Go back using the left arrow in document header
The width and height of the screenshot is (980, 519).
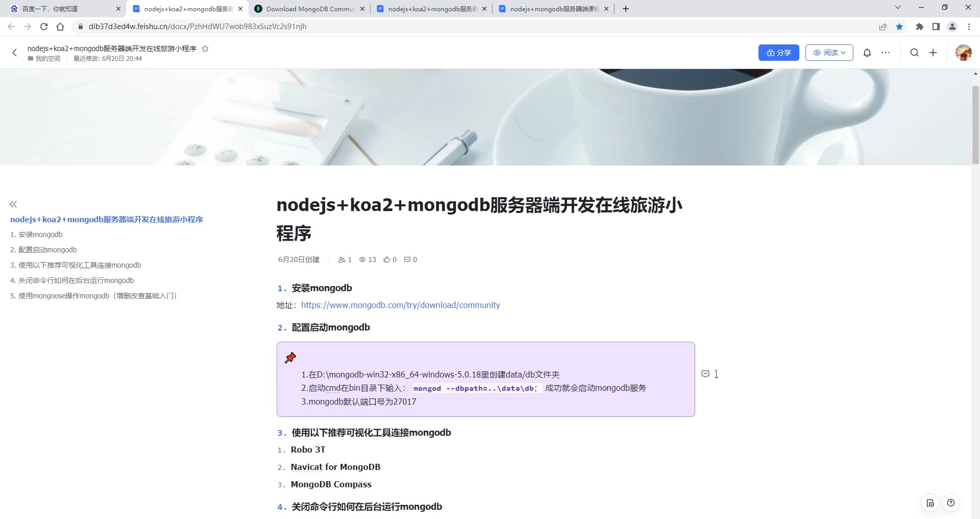(x=14, y=53)
